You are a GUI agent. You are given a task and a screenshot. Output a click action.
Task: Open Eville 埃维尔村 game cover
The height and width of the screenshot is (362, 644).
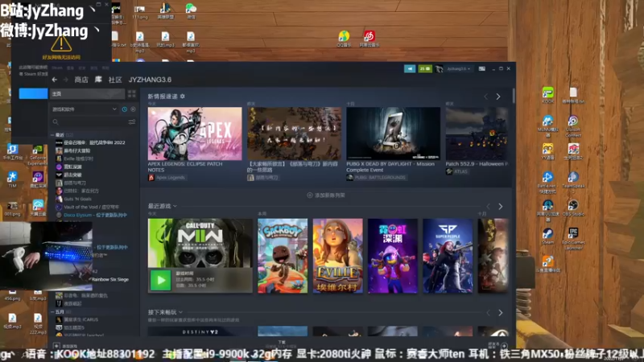337,256
